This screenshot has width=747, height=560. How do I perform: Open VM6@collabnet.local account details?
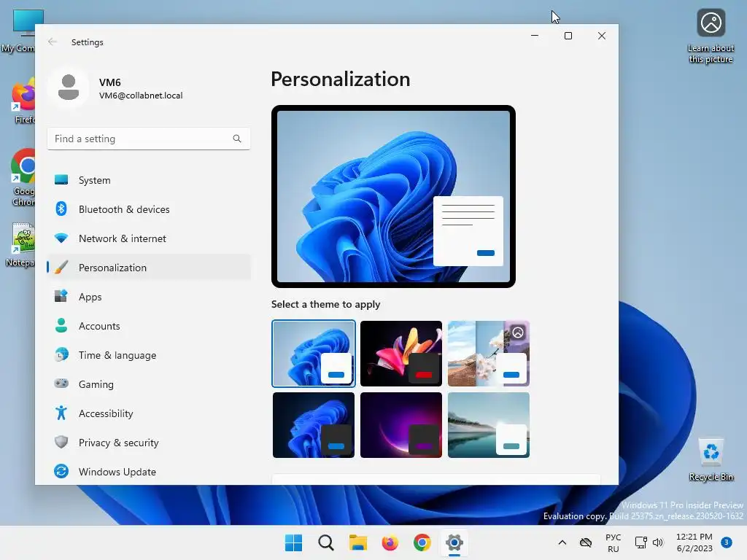point(141,96)
